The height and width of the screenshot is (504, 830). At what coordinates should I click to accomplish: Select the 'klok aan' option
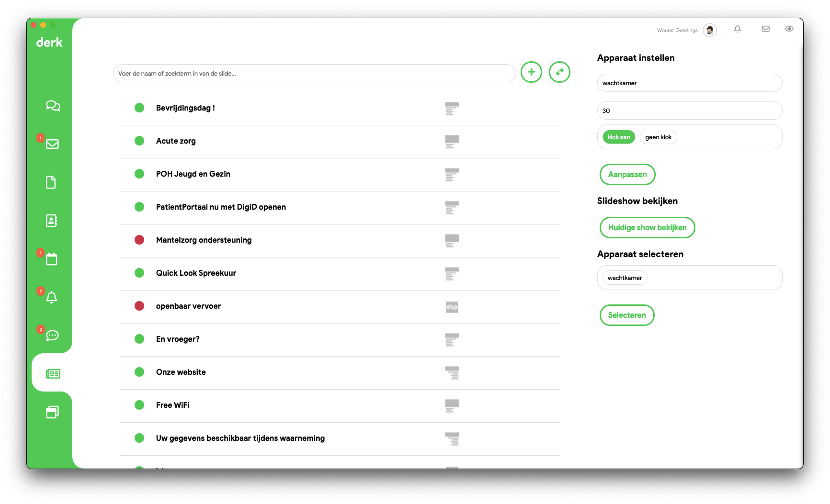619,137
